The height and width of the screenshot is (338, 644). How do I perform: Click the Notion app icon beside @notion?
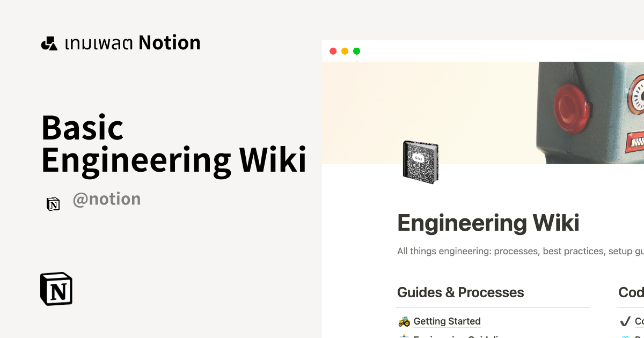[53, 204]
